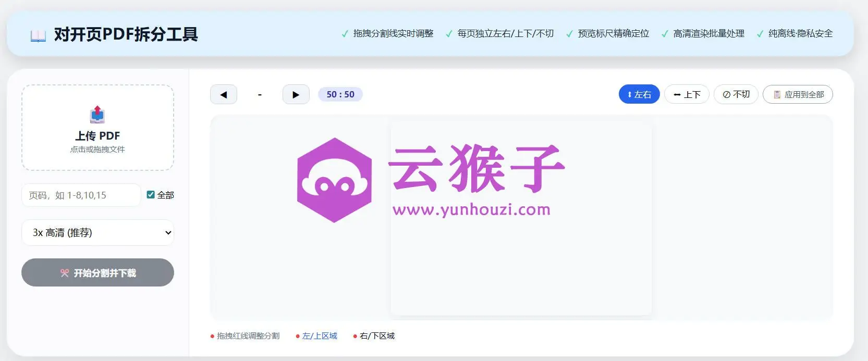Click the 高清渲染批量处理 feature text

pyautogui.click(x=708, y=33)
